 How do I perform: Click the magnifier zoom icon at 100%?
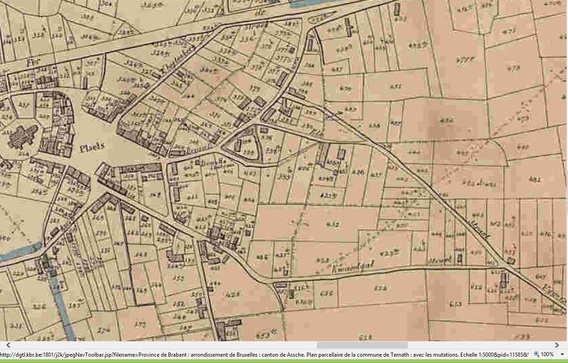[x=536, y=354]
